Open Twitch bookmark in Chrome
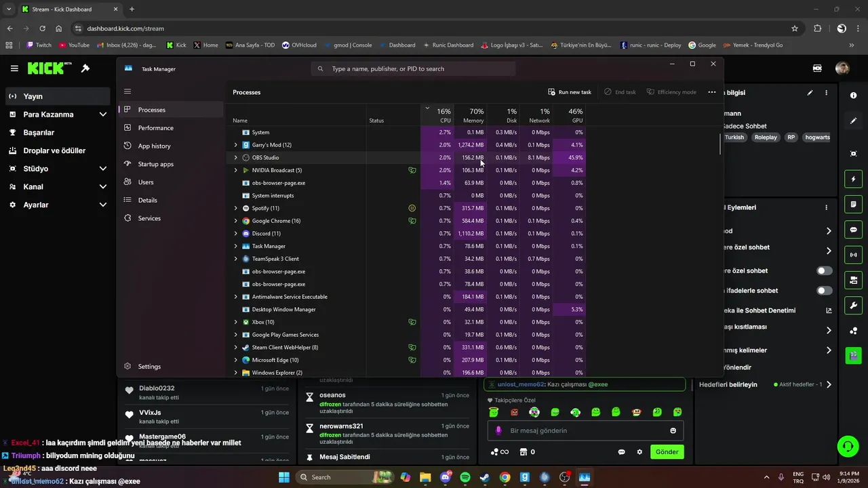This screenshot has height=488, width=868. coord(39,45)
